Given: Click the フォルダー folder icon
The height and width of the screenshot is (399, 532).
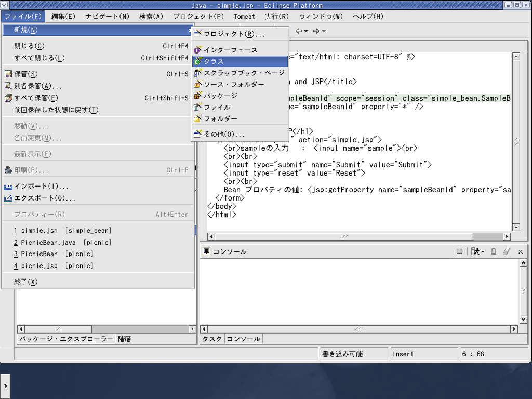Looking at the screenshot, I should 197,119.
